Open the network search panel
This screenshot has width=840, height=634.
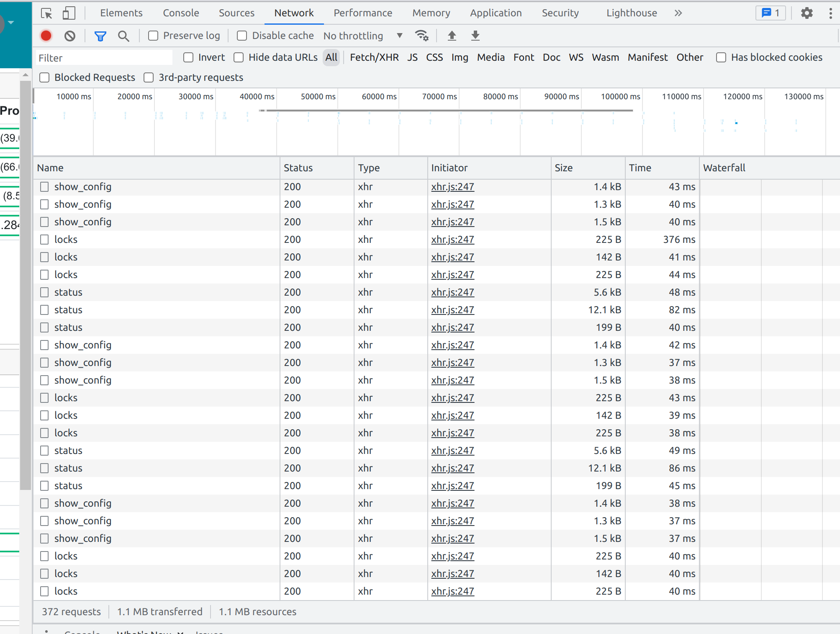(x=123, y=36)
